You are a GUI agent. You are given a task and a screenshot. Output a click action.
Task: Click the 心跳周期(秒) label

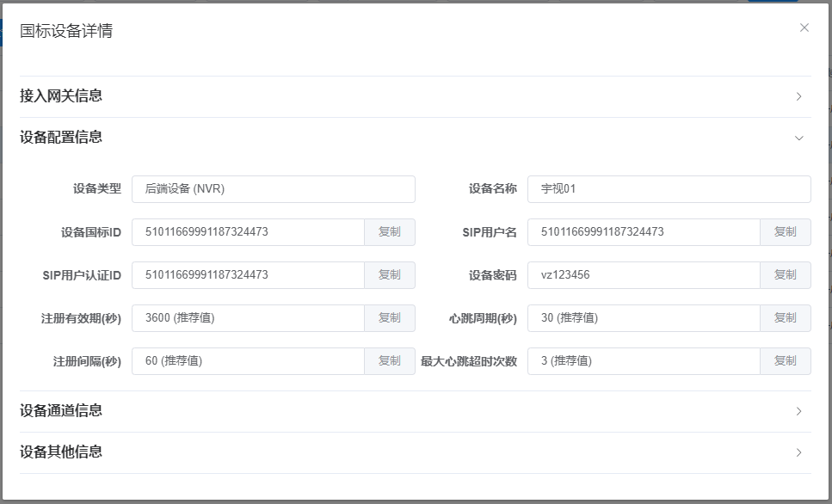tap(483, 318)
